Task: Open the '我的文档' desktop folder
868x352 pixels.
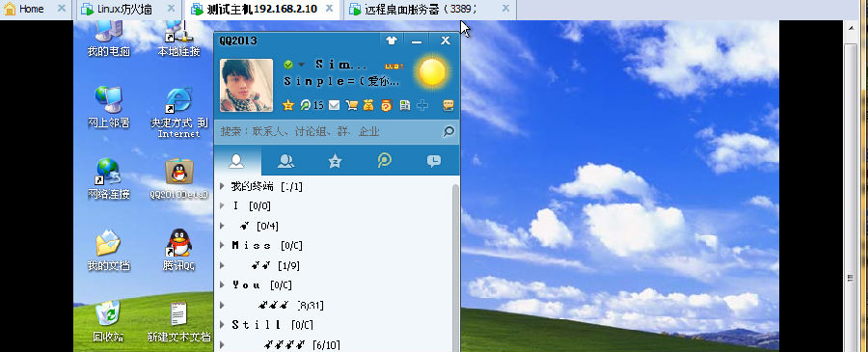Action: click(108, 250)
